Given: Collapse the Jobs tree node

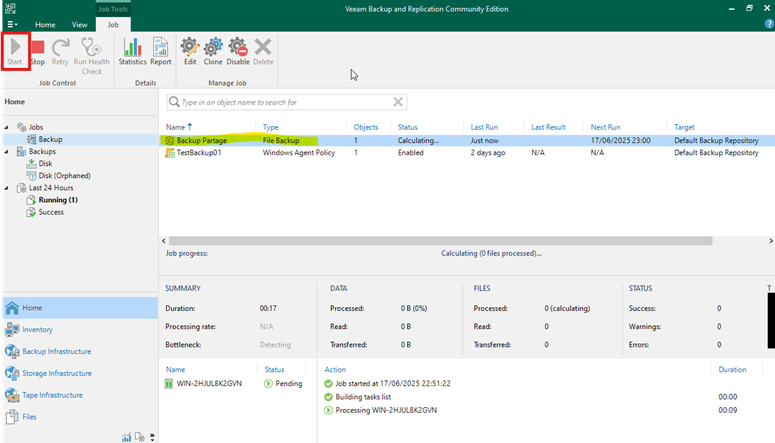Looking at the screenshot, I should pos(8,127).
